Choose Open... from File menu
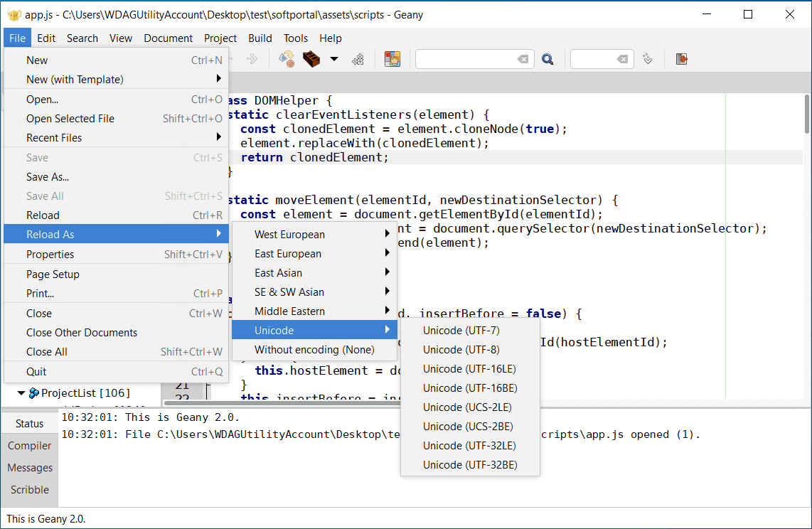Screen dimensions: 812x529 pyautogui.click(x=116, y=100)
